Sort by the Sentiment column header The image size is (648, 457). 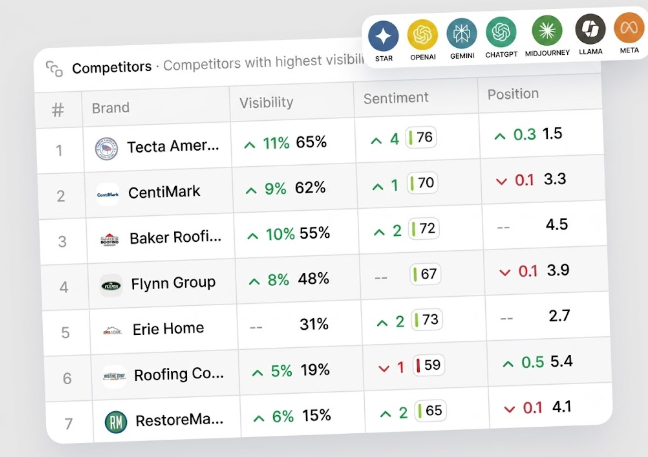coord(395,98)
